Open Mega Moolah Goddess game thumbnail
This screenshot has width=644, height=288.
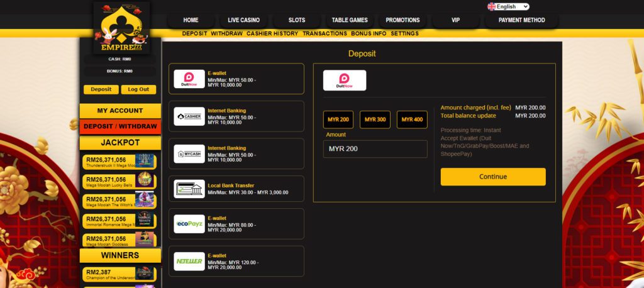click(x=145, y=239)
